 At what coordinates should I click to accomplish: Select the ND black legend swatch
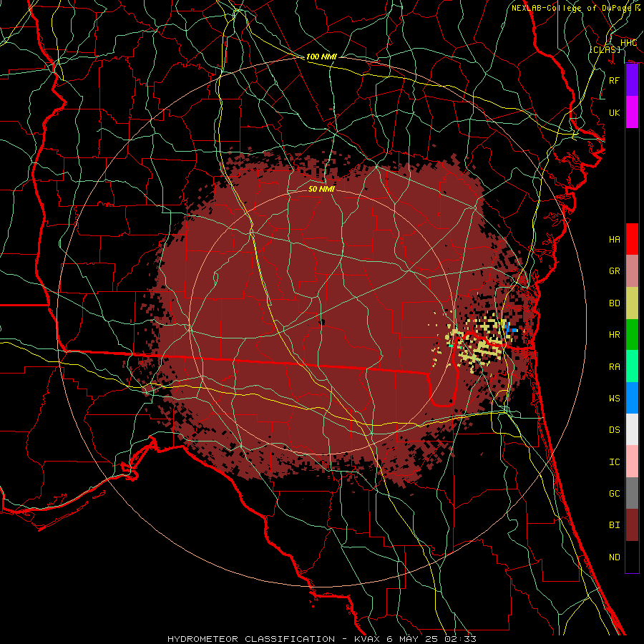tap(632, 557)
